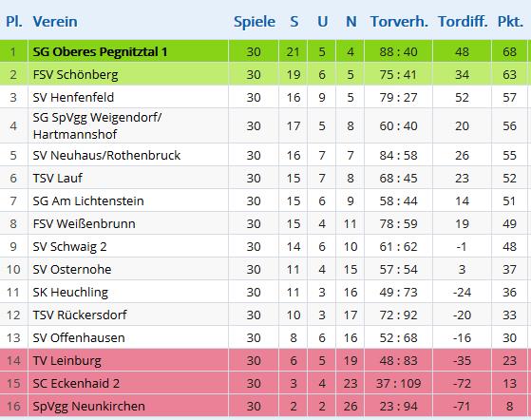Open SV Schwaig 2 team link
531x420 pixels.
[x=69, y=246]
